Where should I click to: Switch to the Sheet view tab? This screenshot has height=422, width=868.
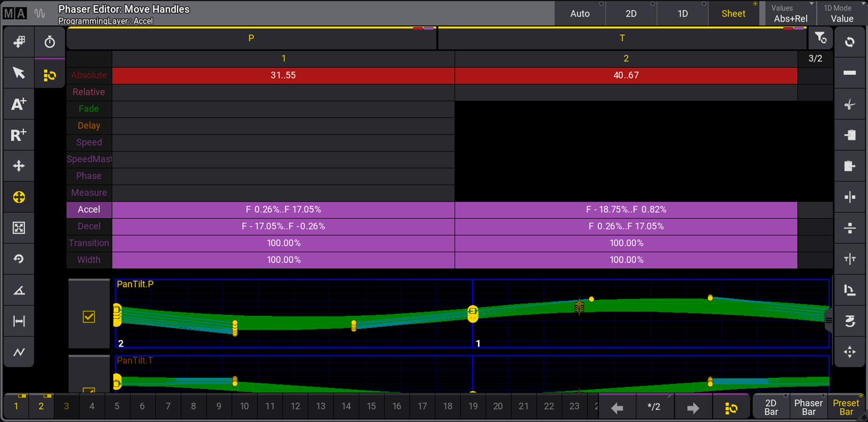coord(733,14)
